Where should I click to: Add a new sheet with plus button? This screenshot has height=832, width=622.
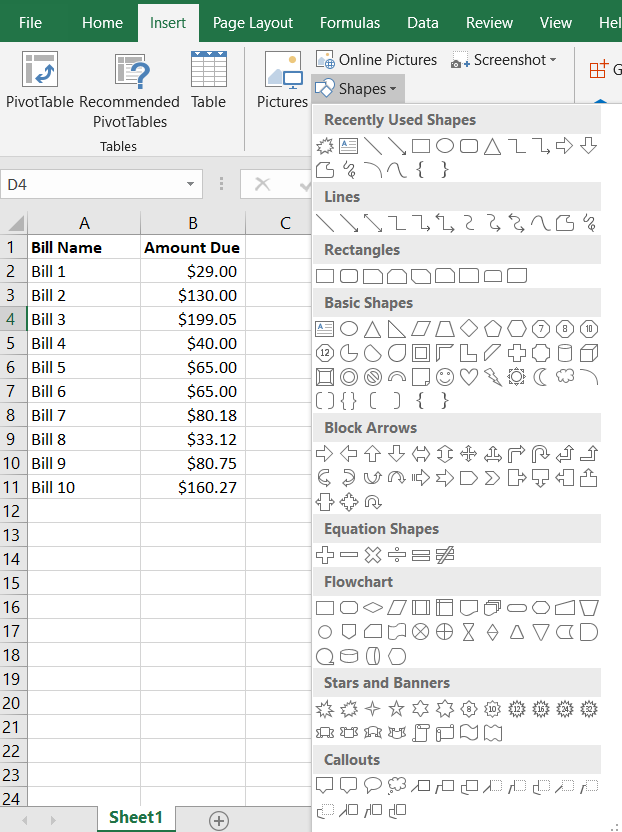pyautogui.click(x=218, y=820)
